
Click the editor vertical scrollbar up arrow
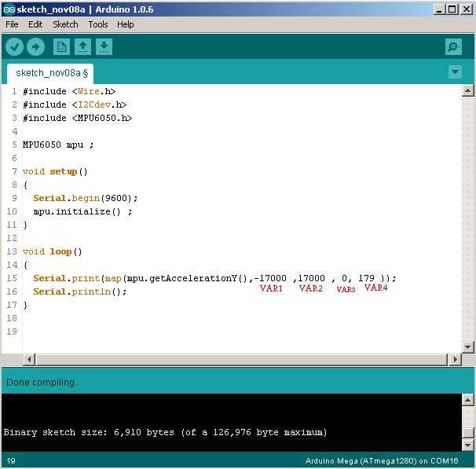pos(467,90)
